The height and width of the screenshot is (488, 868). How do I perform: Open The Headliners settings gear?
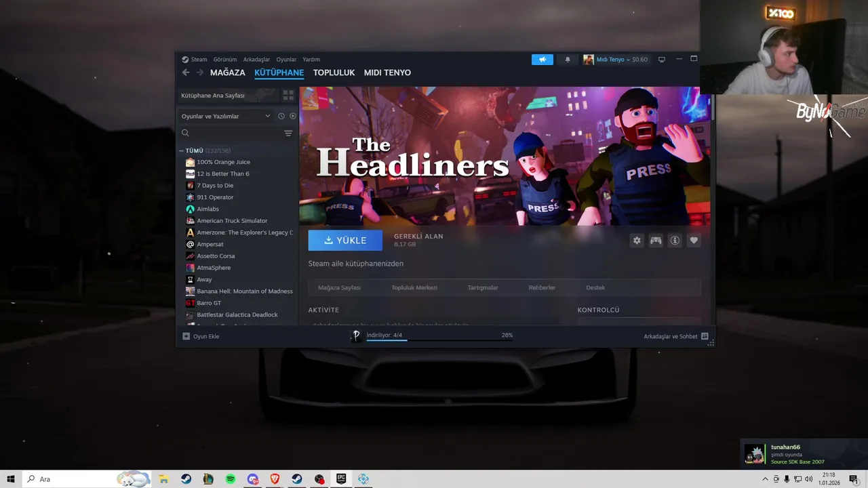pos(637,241)
